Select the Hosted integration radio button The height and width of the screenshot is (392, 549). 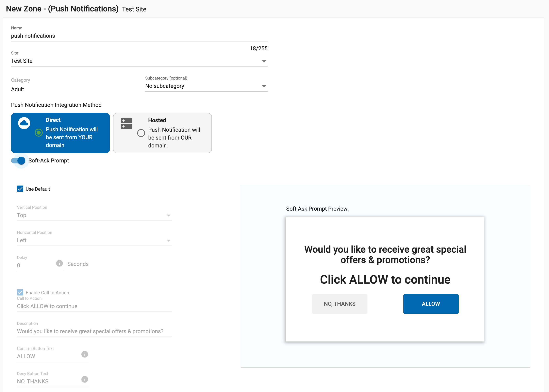pos(141,133)
